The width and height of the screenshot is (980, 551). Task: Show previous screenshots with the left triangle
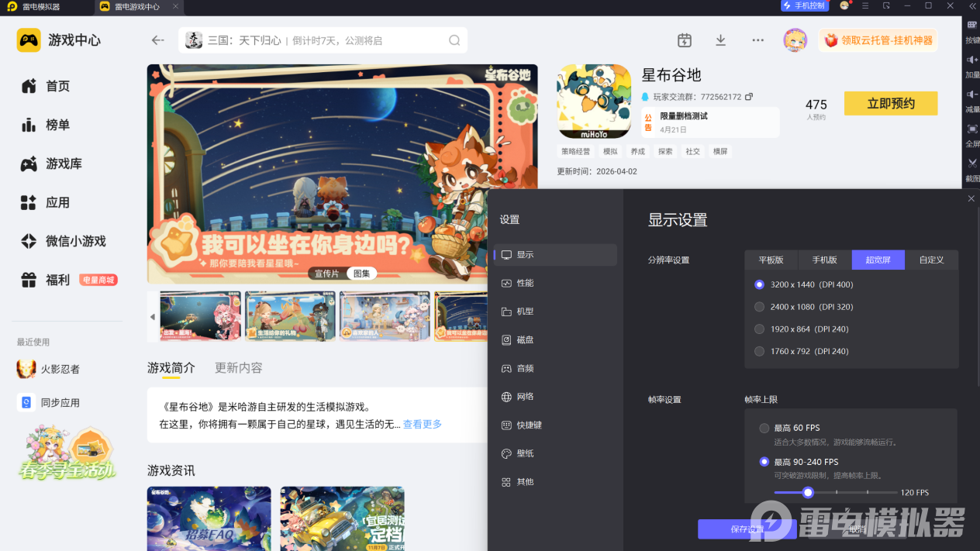click(152, 317)
